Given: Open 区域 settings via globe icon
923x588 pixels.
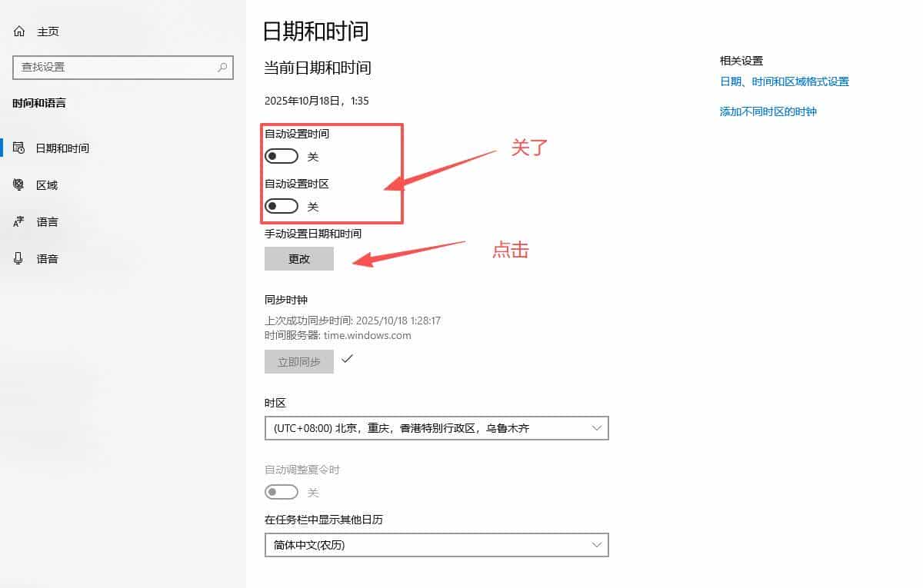Looking at the screenshot, I should (x=18, y=184).
